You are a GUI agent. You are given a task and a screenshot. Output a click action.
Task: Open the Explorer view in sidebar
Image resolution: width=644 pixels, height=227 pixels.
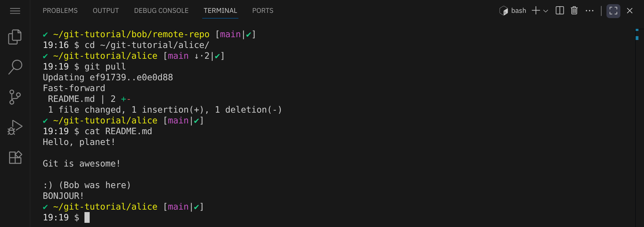[x=15, y=37]
